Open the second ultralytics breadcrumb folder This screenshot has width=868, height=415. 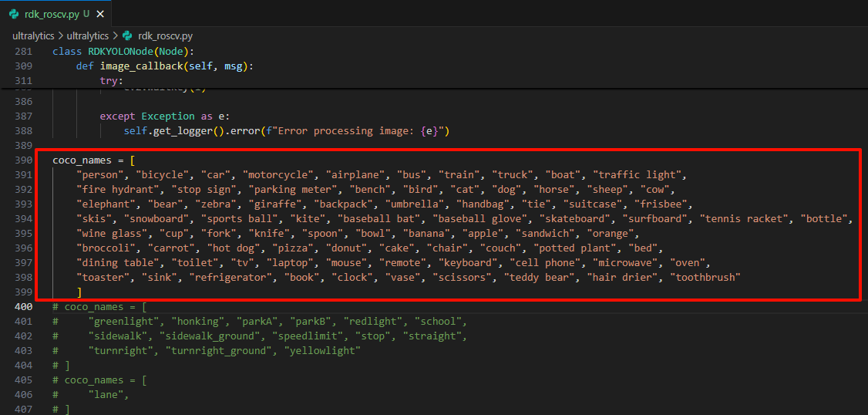pos(87,35)
